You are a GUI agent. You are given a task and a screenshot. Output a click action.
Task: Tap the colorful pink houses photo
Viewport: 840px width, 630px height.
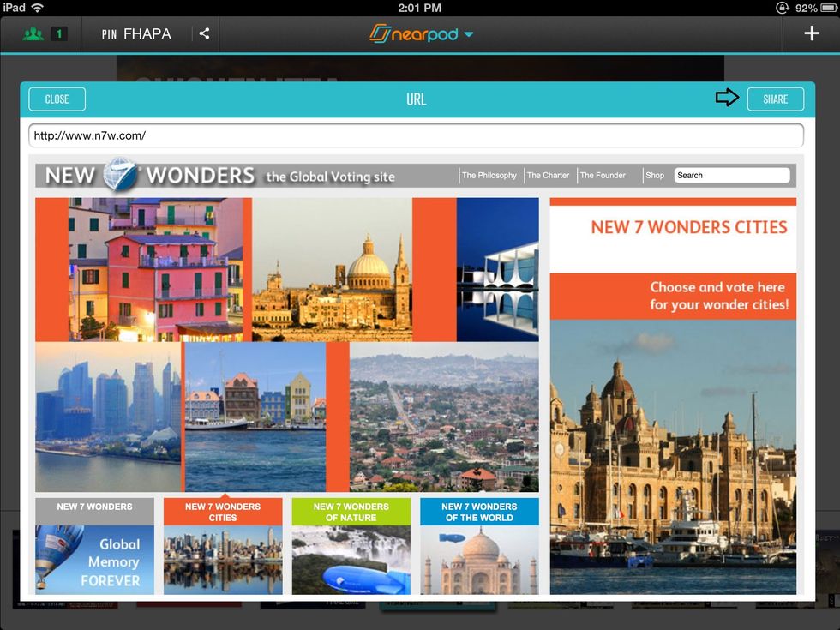tap(155, 269)
